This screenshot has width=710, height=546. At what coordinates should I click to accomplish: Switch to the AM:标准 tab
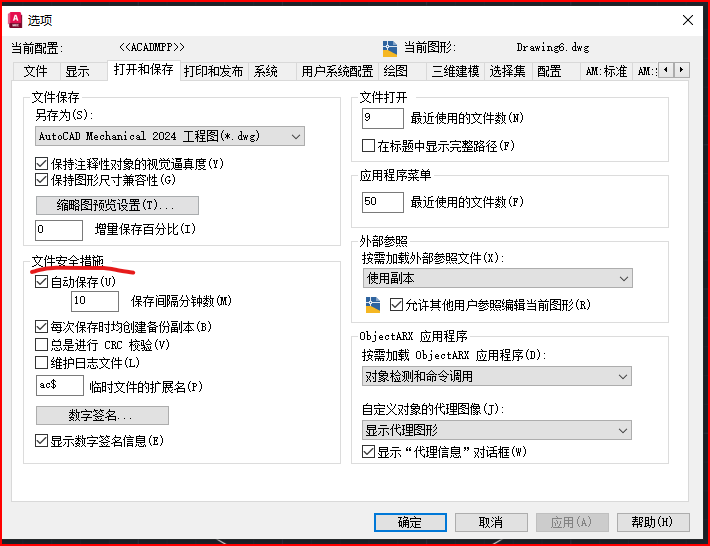point(606,72)
